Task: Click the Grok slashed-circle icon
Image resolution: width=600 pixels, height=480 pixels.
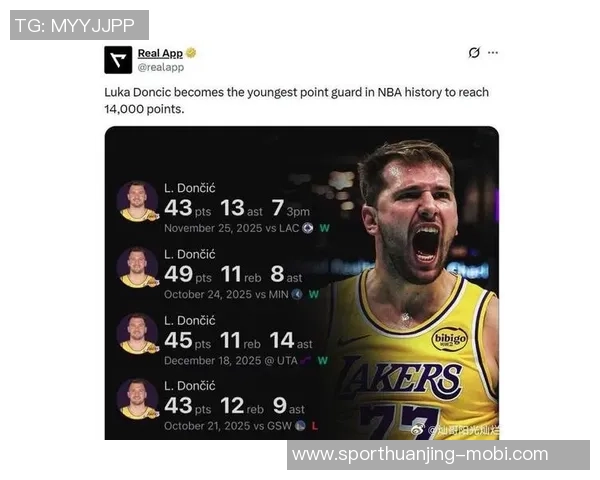Action: pyautogui.click(x=474, y=52)
